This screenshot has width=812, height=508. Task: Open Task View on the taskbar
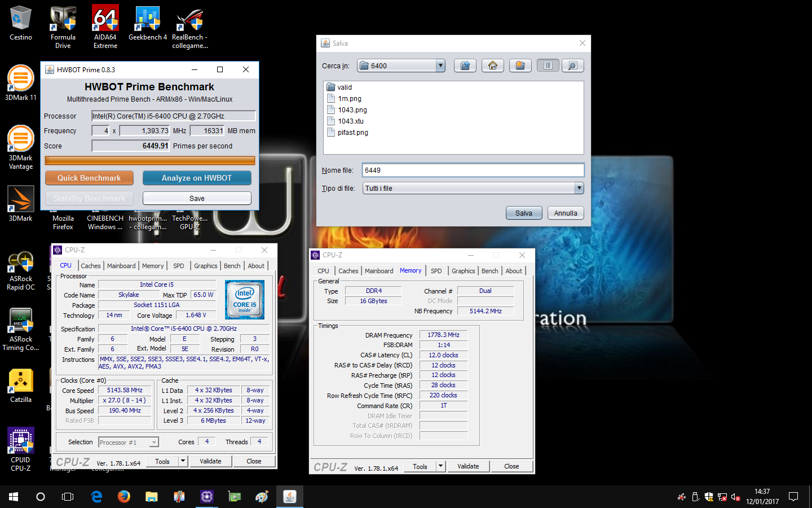click(68, 497)
